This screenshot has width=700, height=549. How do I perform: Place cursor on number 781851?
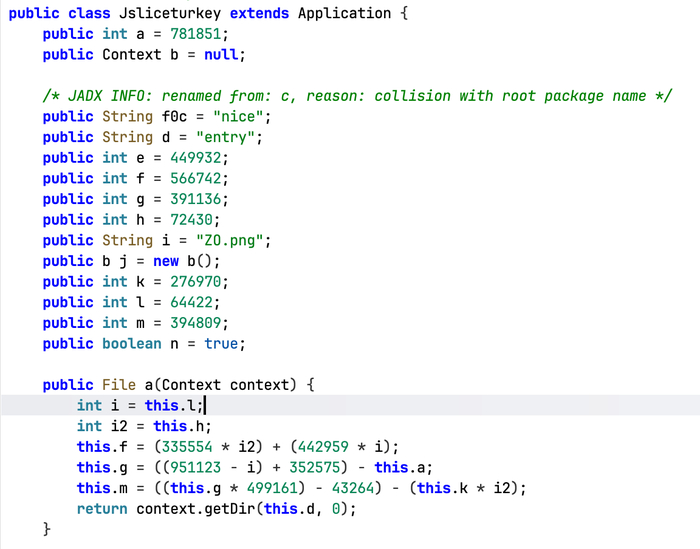196,34
